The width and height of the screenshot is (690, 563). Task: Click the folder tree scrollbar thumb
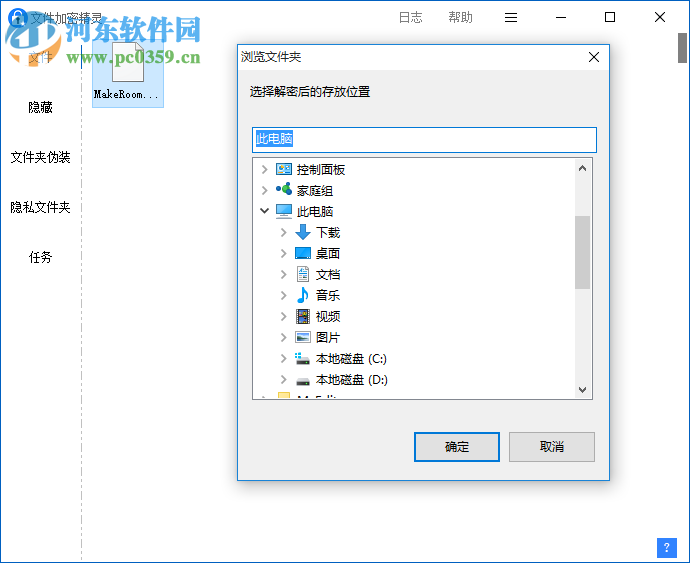click(582, 252)
